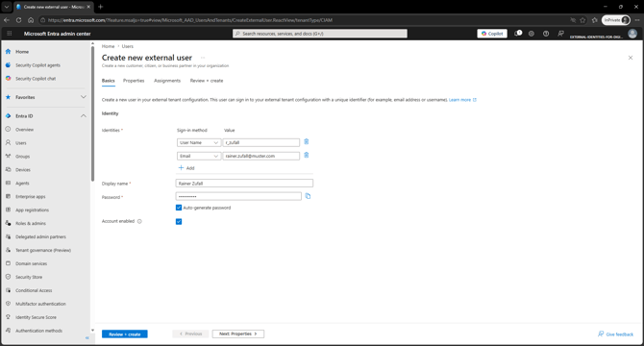Open Multifactor authentication
Viewport: 644px width, 346px height.
point(40,304)
